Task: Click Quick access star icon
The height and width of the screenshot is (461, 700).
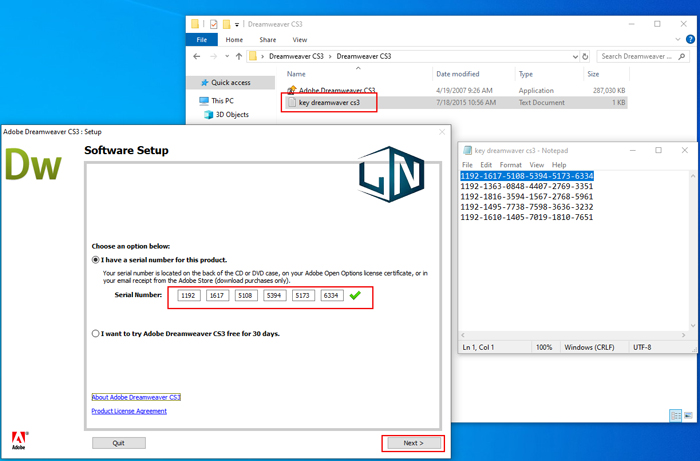Action: (x=204, y=83)
